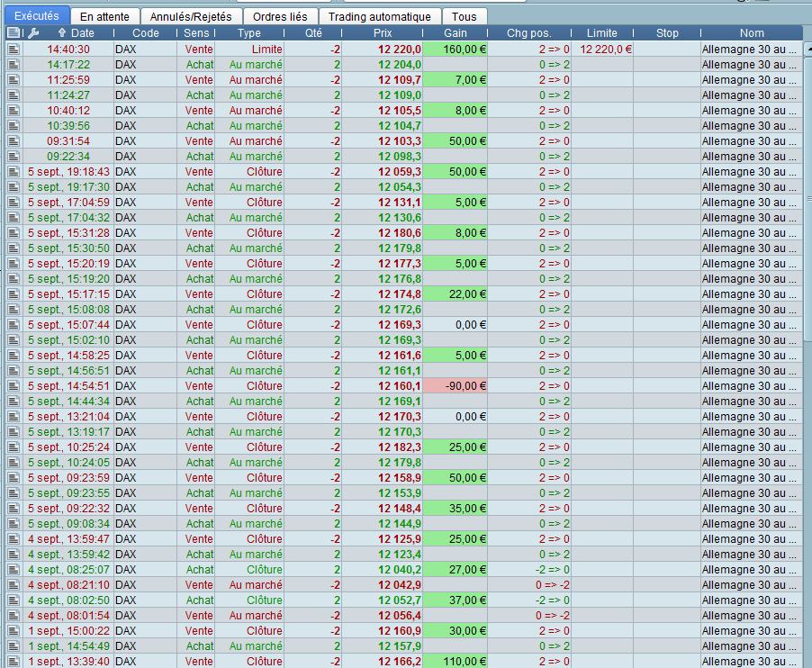Select price 12 059,3 in 19:18:43 row
Viewport: 812px width, 668px height.
point(400,171)
